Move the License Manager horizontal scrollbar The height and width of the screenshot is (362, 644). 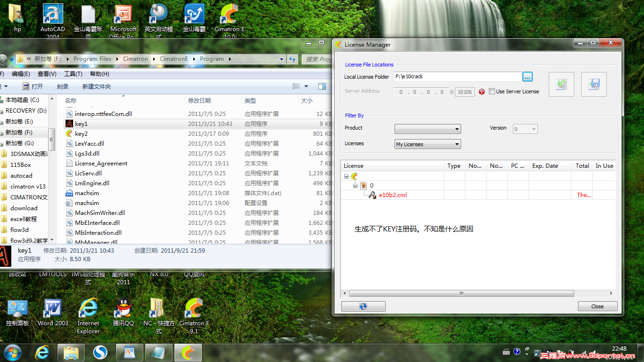[x=461, y=293]
